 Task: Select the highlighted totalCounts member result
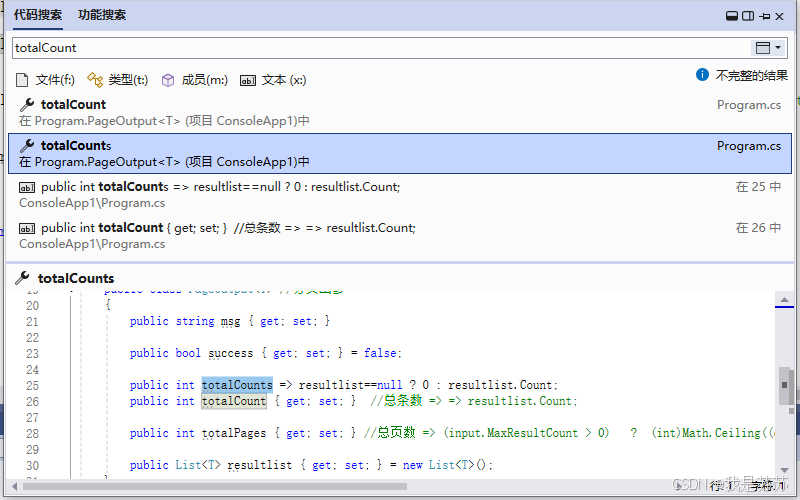(x=400, y=154)
